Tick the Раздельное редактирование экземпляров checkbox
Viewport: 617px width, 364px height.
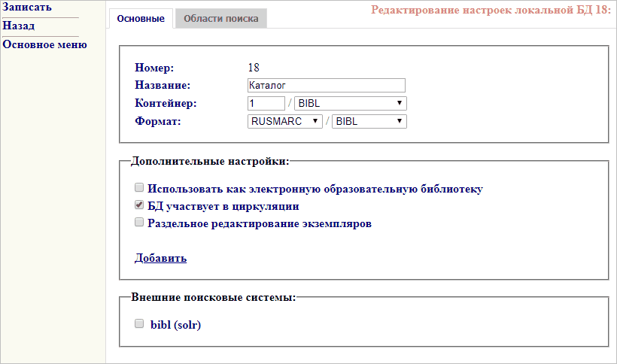pyautogui.click(x=138, y=223)
